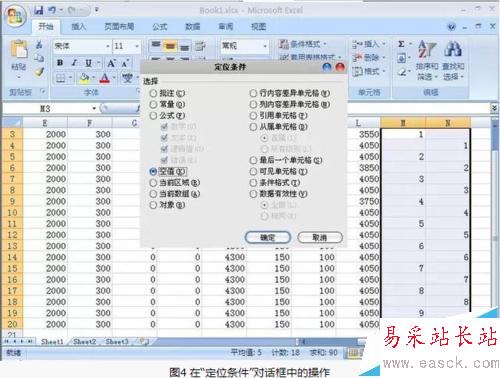Click the Name Box showing M3
The height and width of the screenshot is (378, 500).
46,109
